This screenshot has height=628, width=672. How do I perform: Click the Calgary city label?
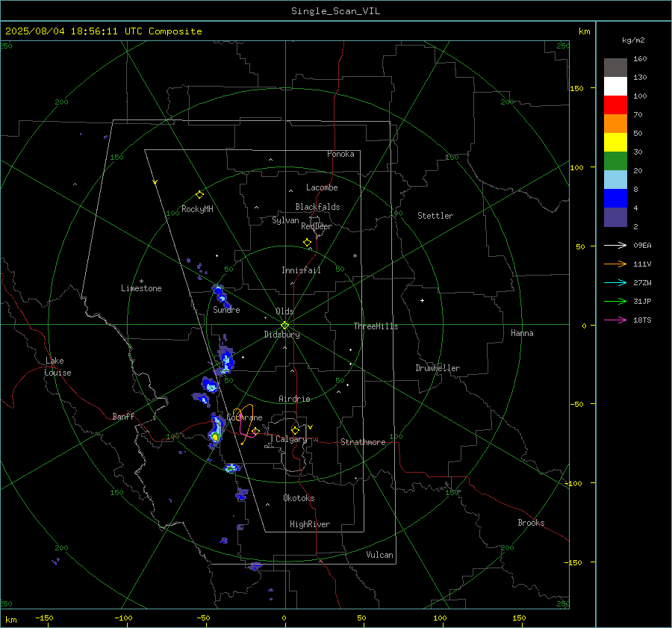291,439
